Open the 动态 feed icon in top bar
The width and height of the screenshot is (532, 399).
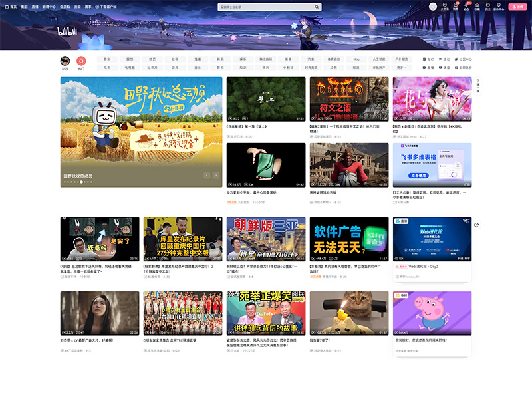click(x=466, y=7)
